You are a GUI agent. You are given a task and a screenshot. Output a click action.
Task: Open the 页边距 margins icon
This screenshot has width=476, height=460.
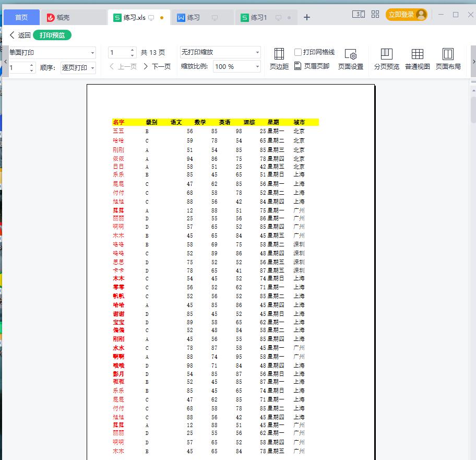click(x=279, y=59)
